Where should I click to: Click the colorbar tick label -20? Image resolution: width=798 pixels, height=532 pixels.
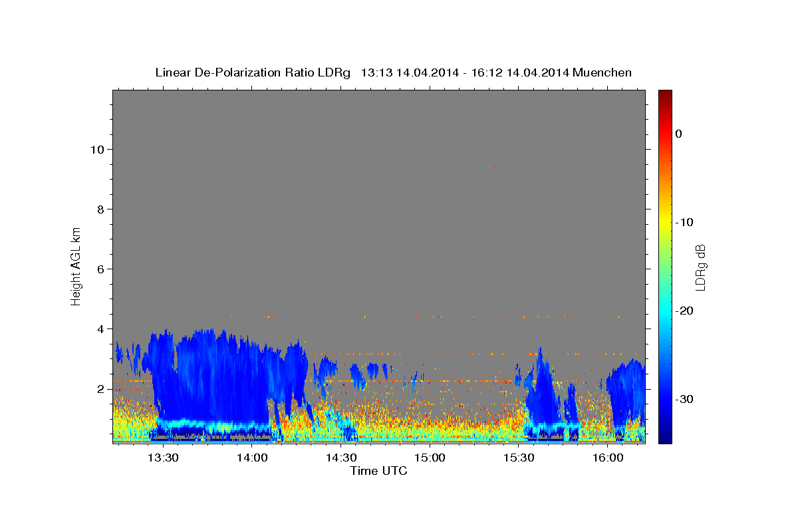pos(684,311)
